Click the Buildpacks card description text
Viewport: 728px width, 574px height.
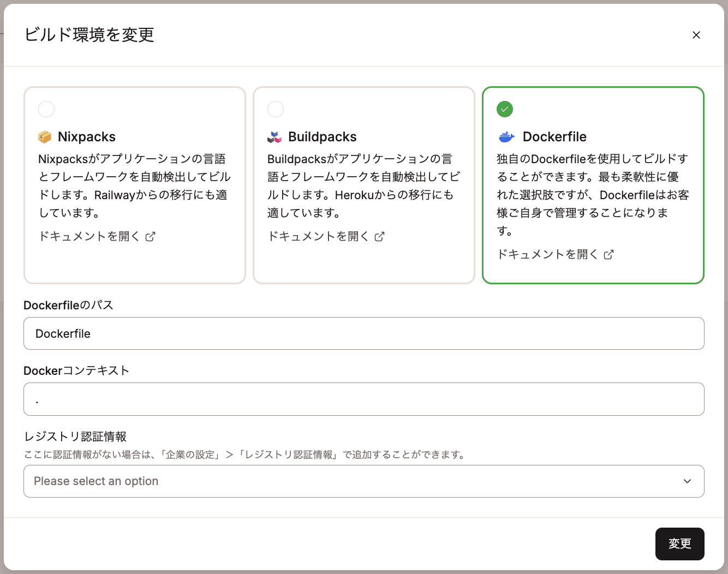(x=363, y=186)
